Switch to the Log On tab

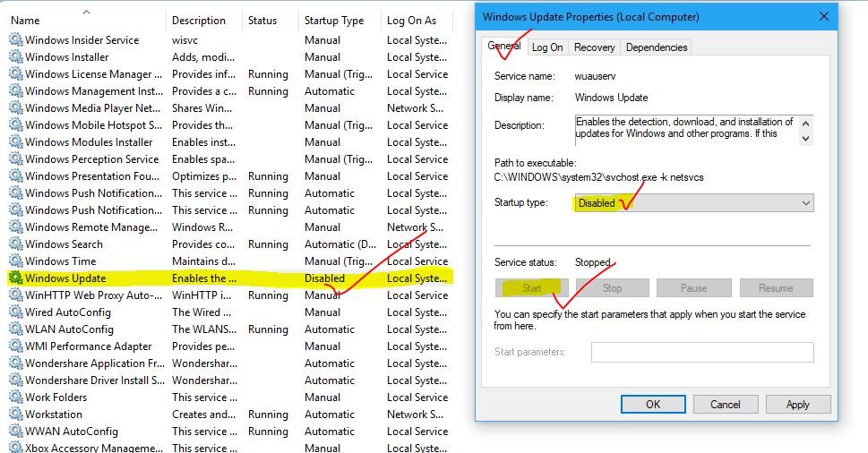pos(547,47)
